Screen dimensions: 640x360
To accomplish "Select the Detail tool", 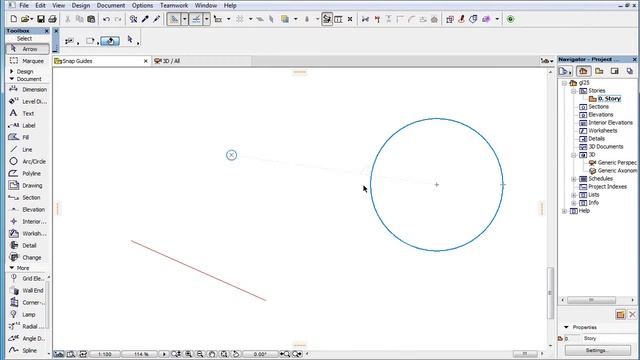I will (x=28, y=245).
